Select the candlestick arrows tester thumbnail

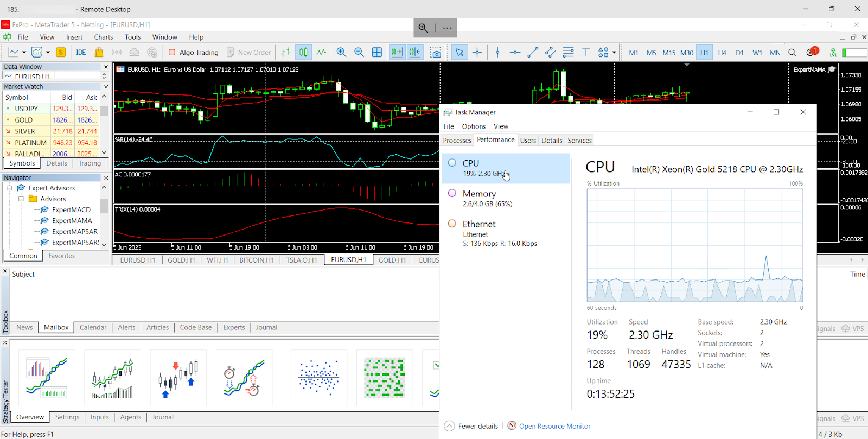(x=178, y=378)
